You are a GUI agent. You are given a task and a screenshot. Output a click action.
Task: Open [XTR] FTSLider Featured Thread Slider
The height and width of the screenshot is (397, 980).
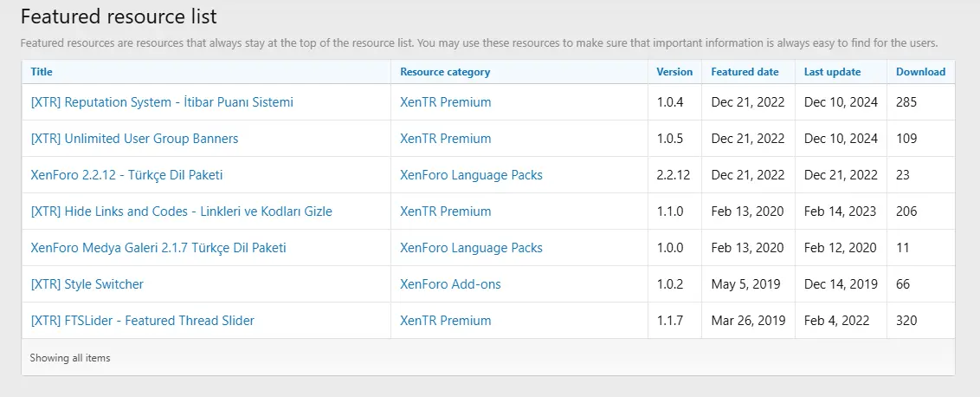pos(143,320)
